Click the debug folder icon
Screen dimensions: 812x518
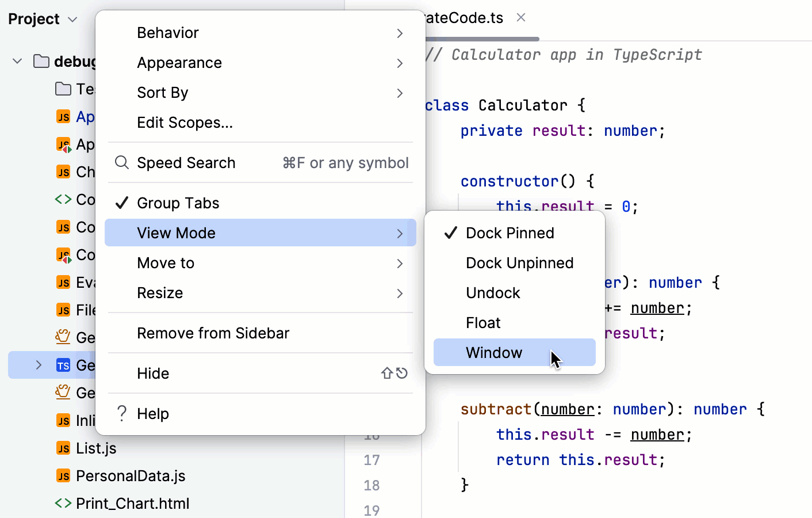(x=41, y=61)
